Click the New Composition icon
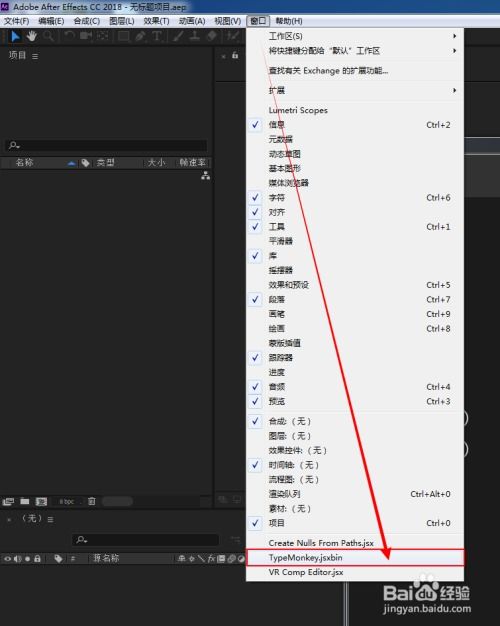Image resolution: width=500 pixels, height=626 pixels. pos(41,501)
